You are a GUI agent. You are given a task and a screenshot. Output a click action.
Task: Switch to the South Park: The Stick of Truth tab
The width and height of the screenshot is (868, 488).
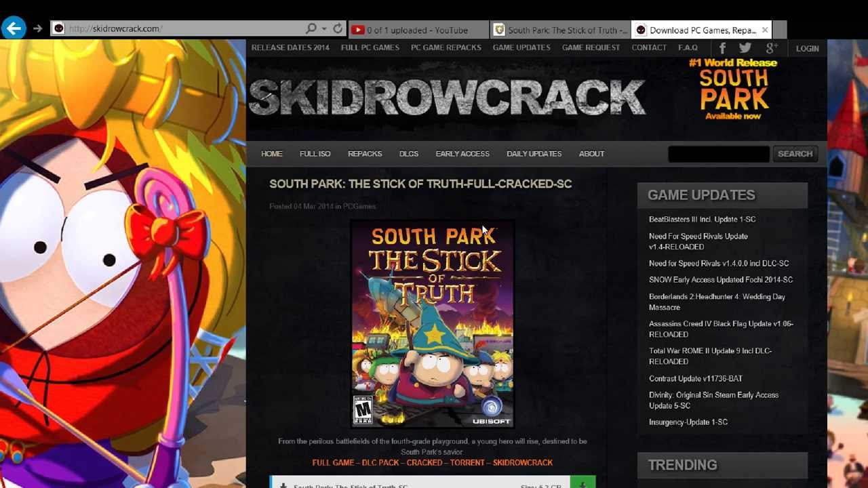[559, 30]
